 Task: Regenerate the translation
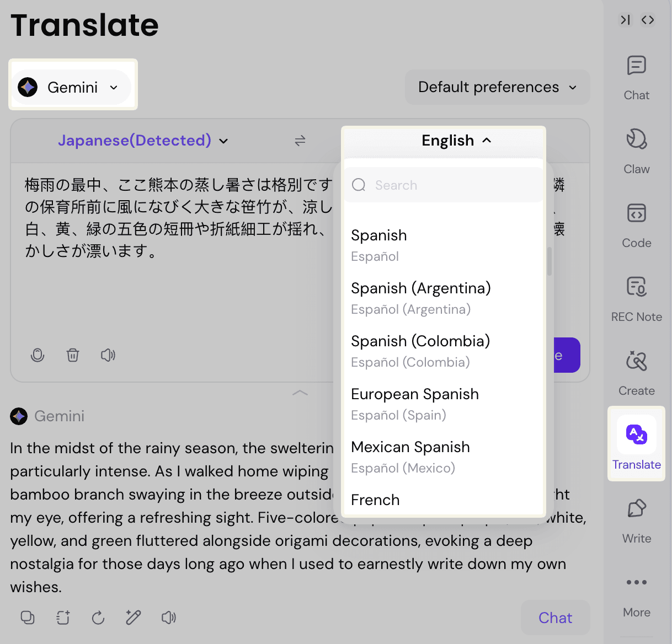pos(98,618)
